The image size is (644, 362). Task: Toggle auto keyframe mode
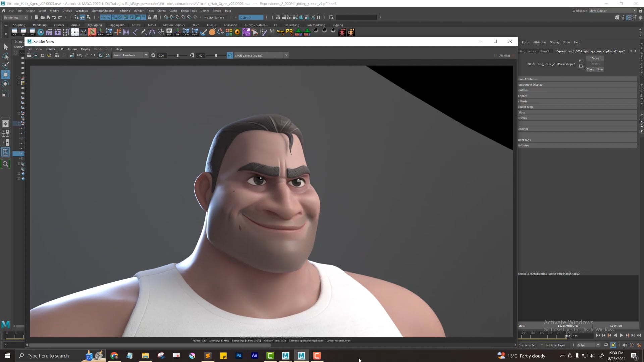tap(613, 345)
